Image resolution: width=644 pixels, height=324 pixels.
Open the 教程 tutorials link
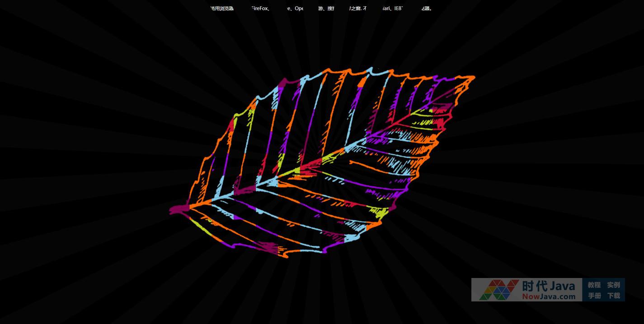click(594, 285)
